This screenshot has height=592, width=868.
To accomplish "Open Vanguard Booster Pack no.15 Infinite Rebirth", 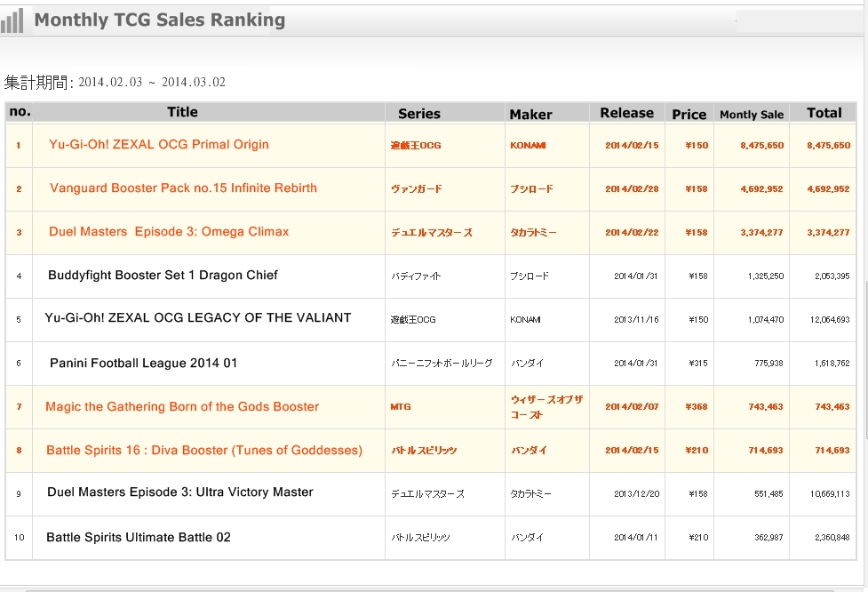I will tap(183, 188).
